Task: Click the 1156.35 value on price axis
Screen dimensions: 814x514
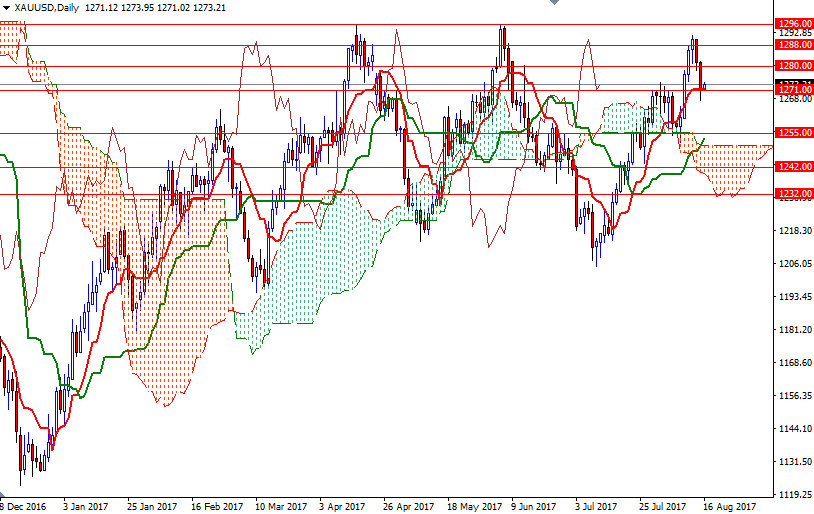Action: pyautogui.click(x=793, y=396)
